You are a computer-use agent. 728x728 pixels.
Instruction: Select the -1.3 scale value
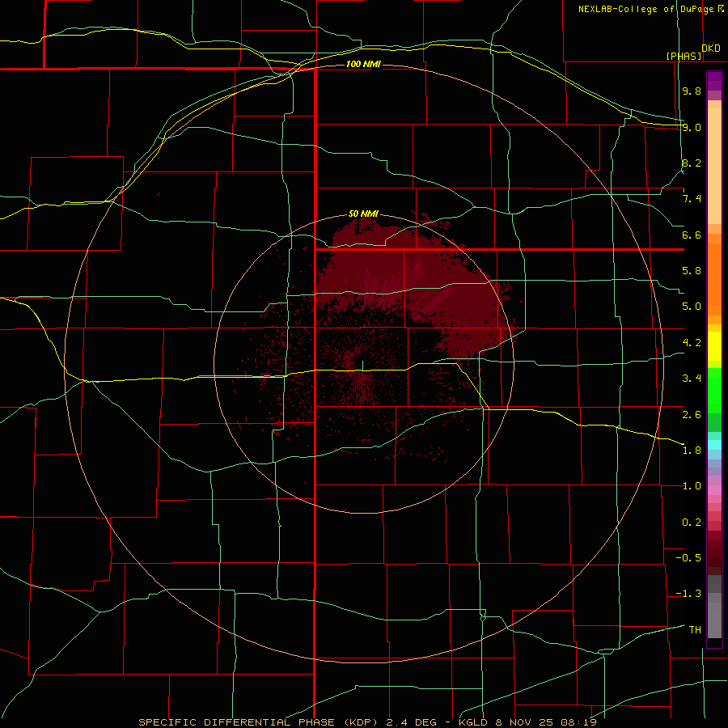pyautogui.click(x=688, y=594)
